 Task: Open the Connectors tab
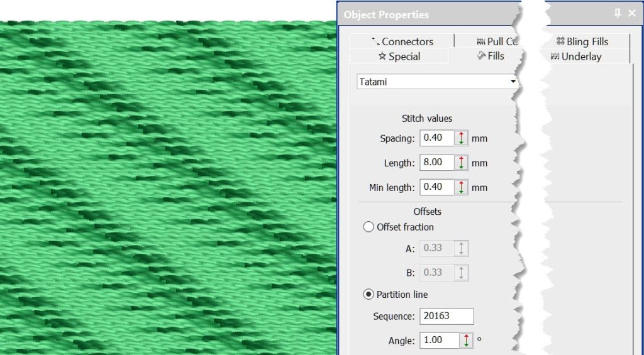click(x=402, y=41)
